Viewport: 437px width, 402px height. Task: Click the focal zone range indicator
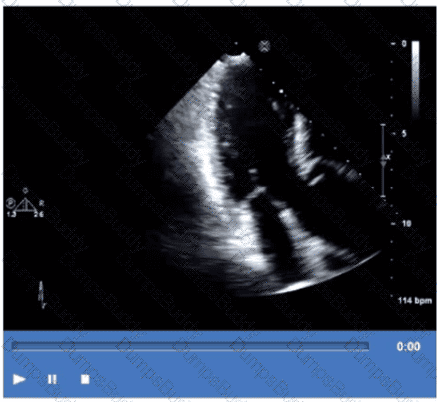pyautogui.click(x=383, y=160)
